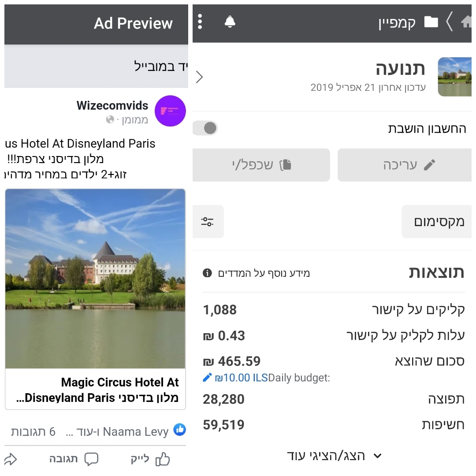
Task: Open the metrics filter settings icon
Action: click(208, 221)
